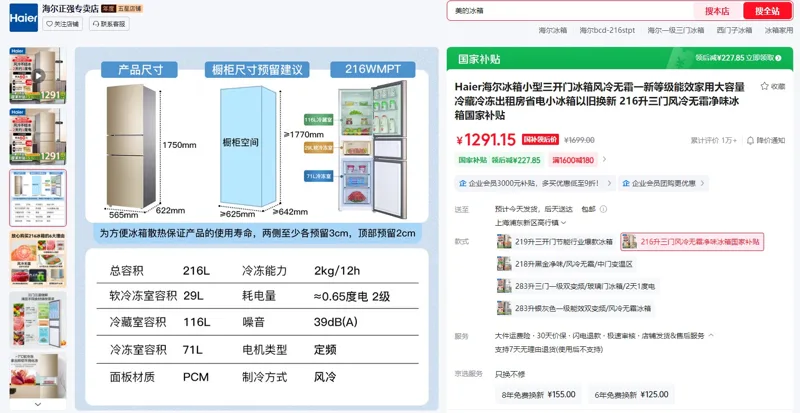
Task: Click the 海尔正强专卖店 store name
Action: click(70, 8)
